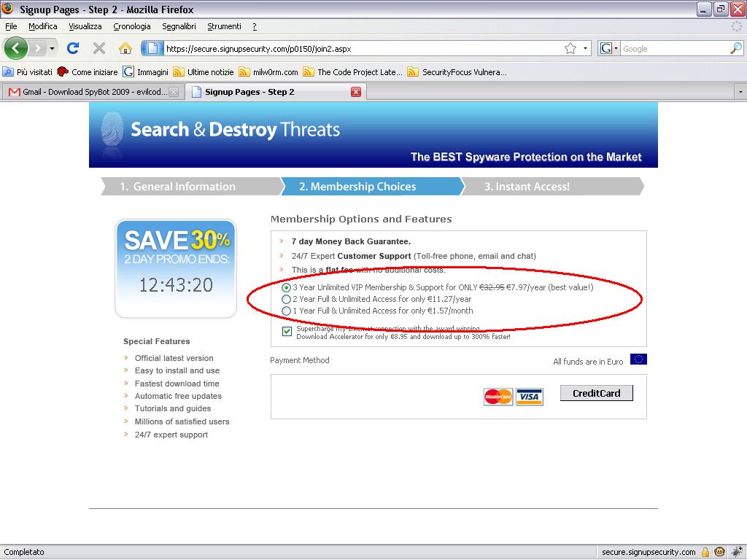Open milw0rm.com feed bookmark

[268, 72]
